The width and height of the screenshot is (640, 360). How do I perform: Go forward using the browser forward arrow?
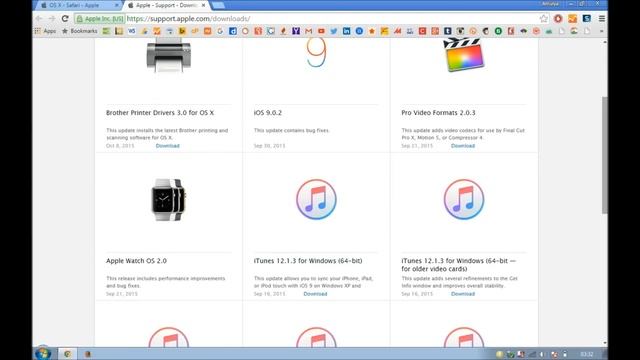[52, 18]
